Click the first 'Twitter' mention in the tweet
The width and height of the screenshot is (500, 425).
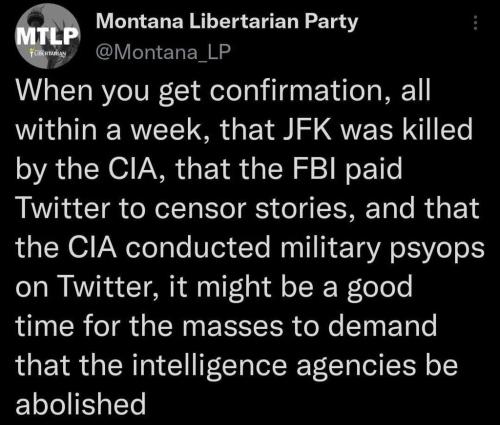63,208
